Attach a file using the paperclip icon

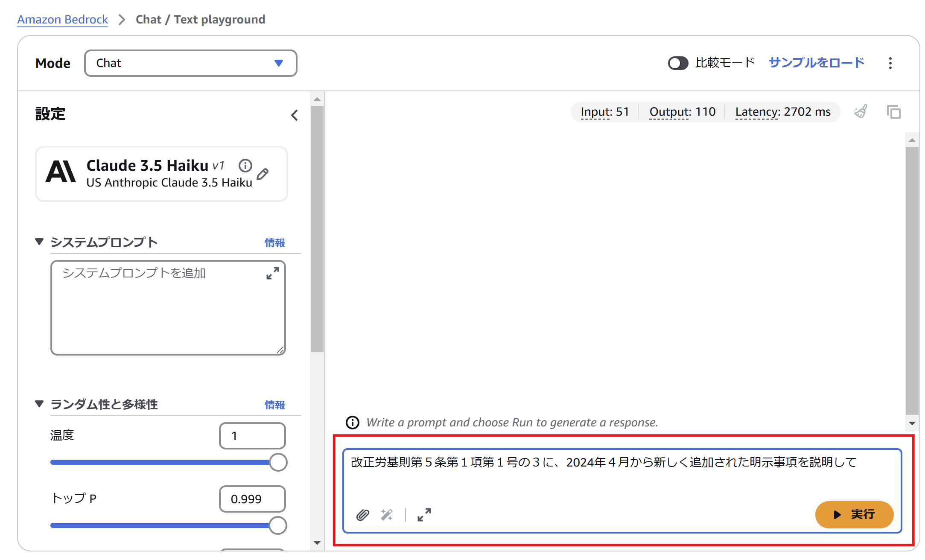coord(362,515)
